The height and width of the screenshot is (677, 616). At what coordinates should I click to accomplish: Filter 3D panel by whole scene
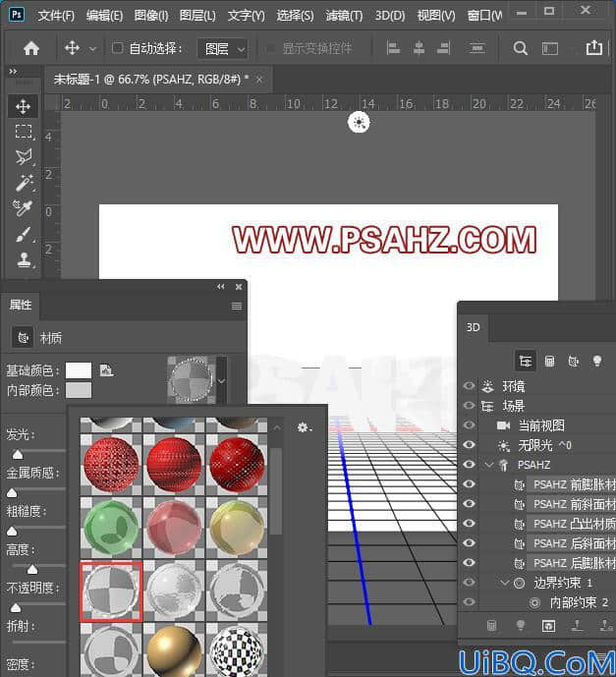click(526, 361)
